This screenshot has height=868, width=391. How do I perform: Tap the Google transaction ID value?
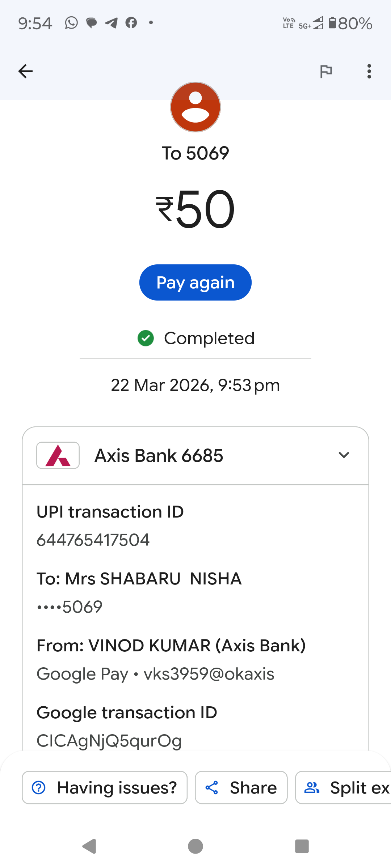(109, 741)
